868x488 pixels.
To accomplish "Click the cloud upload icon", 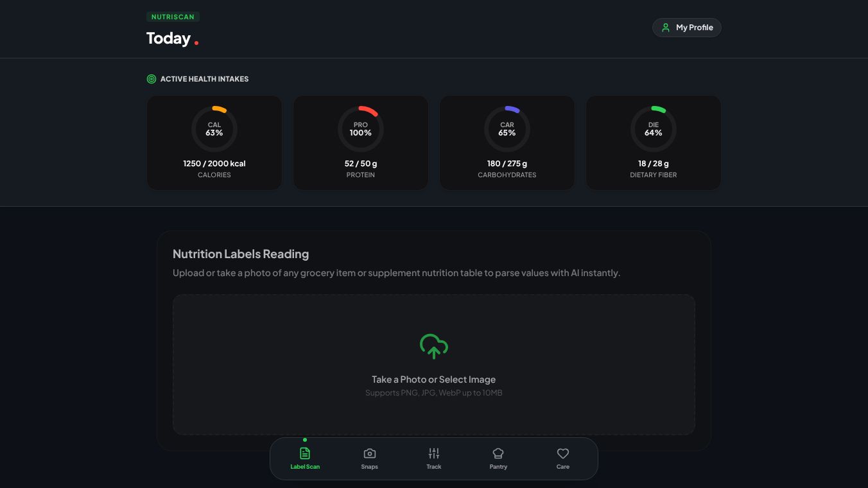I will pyautogui.click(x=434, y=346).
